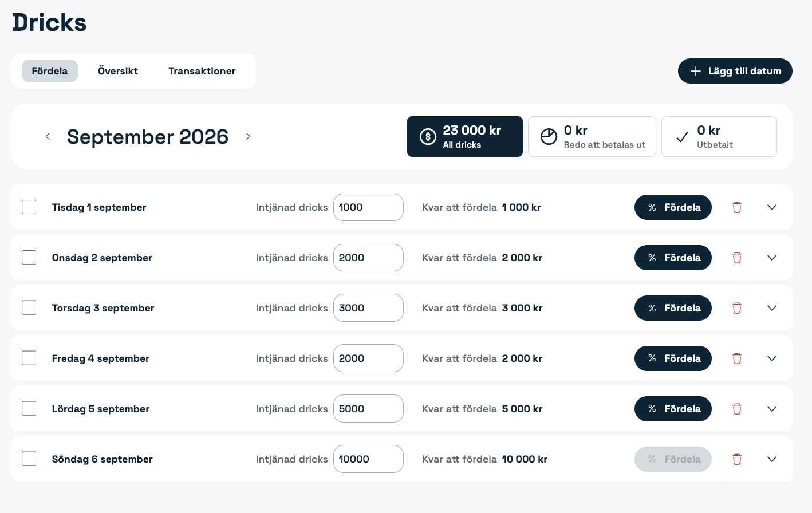Click Fördela button for Tisdag 1 september
This screenshot has width=812, height=513.
tap(673, 207)
